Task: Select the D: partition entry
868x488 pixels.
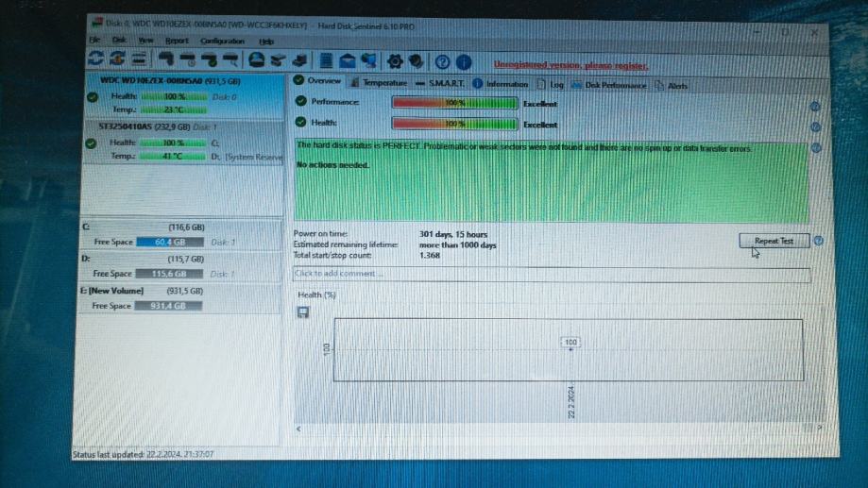Action: point(180,266)
